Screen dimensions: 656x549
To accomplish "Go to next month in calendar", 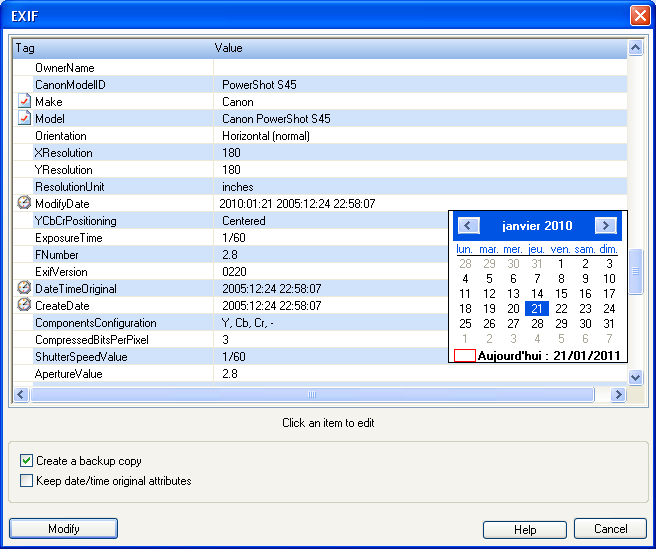I will coord(605,226).
